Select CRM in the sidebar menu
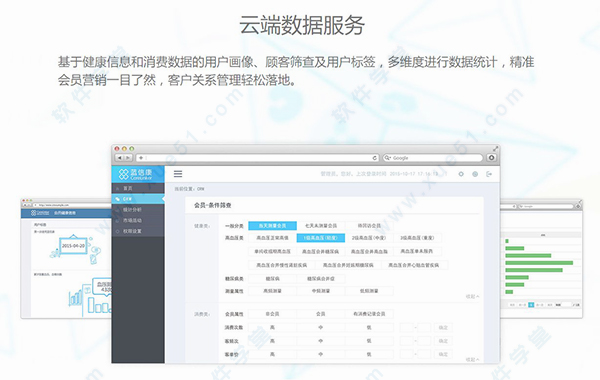This screenshot has height=380, width=600. click(138, 199)
